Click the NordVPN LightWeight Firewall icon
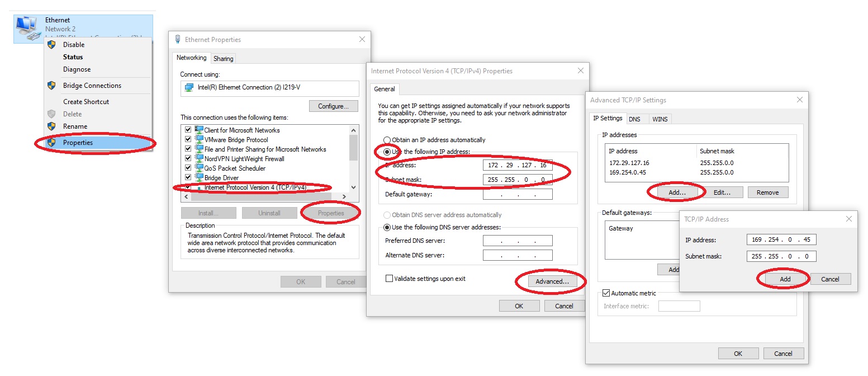Viewport: 868px width, 376px height. coord(200,158)
